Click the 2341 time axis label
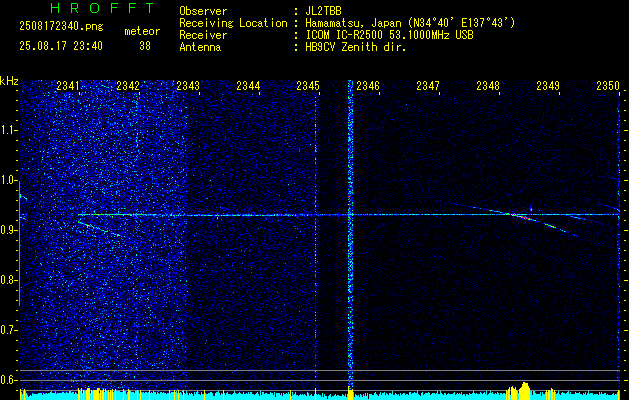The width and height of the screenshot is (629, 400). click(68, 85)
